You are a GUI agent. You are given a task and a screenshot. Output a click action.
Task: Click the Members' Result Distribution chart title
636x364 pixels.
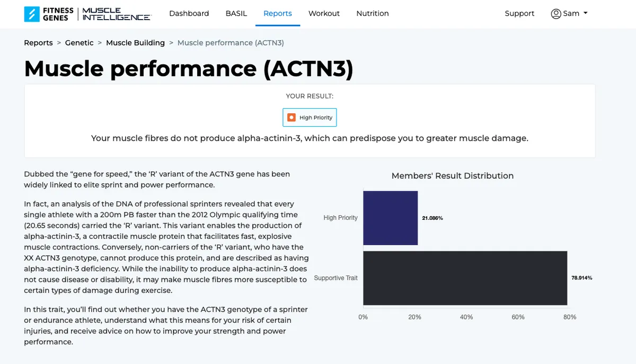(453, 176)
